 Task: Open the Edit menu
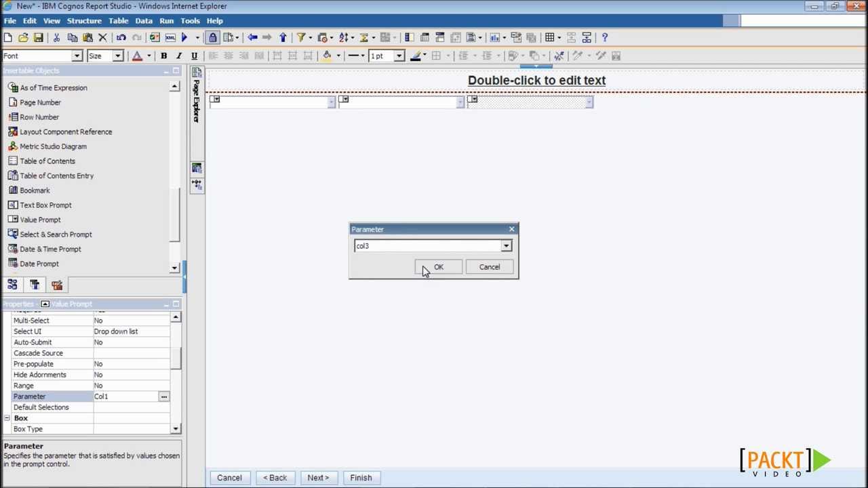(x=30, y=21)
